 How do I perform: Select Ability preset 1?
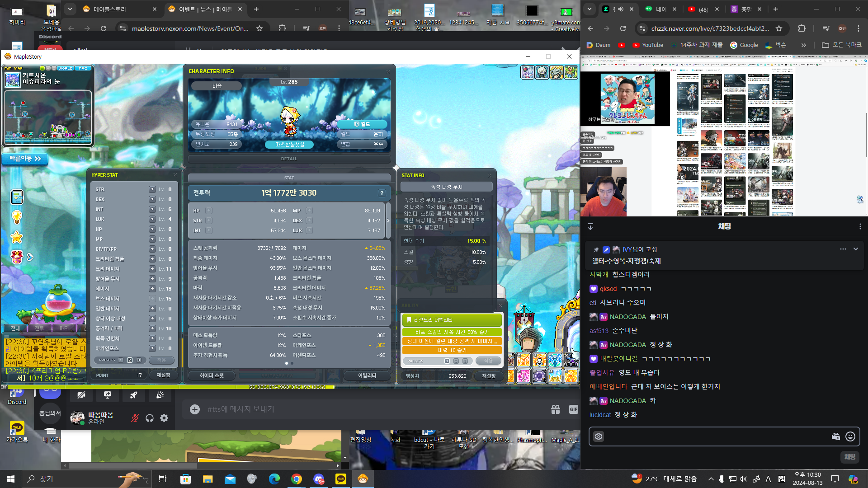point(447,361)
